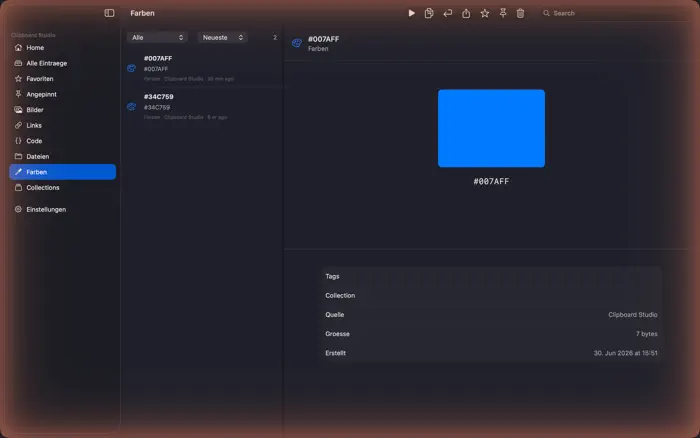Open the Neueste sort dropdown
This screenshot has height=438, width=700.
click(222, 38)
